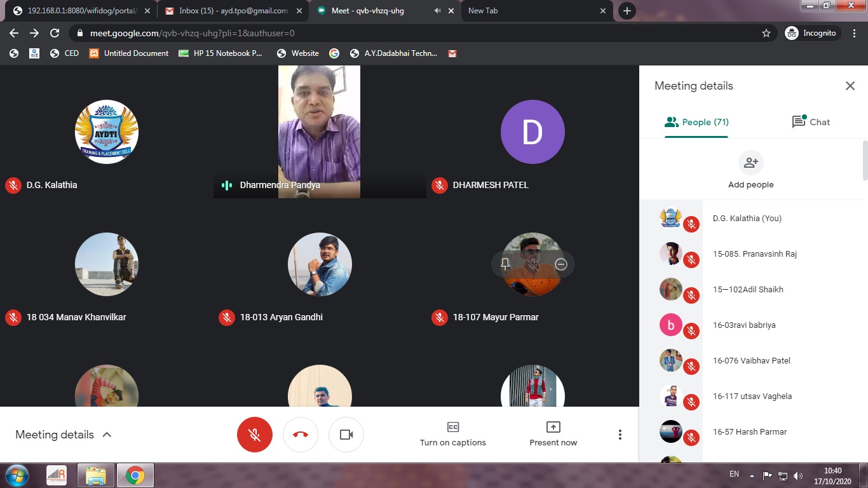This screenshot has width=868, height=488.
Task: Open the Windows Start menu
Action: tap(17, 475)
